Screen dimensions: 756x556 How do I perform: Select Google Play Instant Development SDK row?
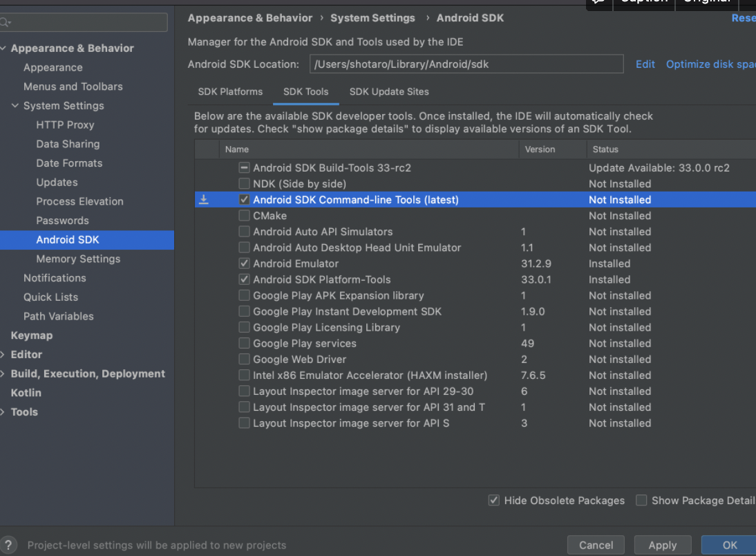(x=475, y=311)
